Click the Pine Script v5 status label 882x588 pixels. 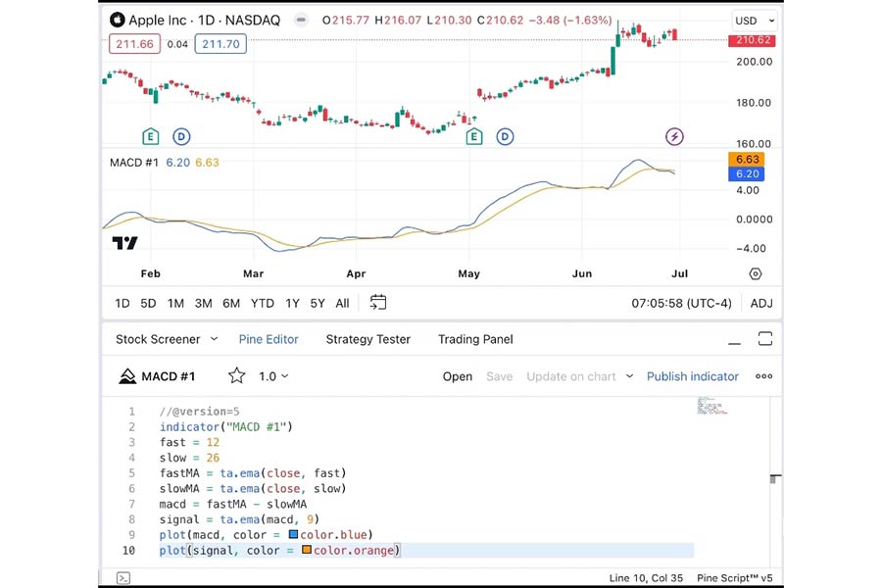[735, 578]
